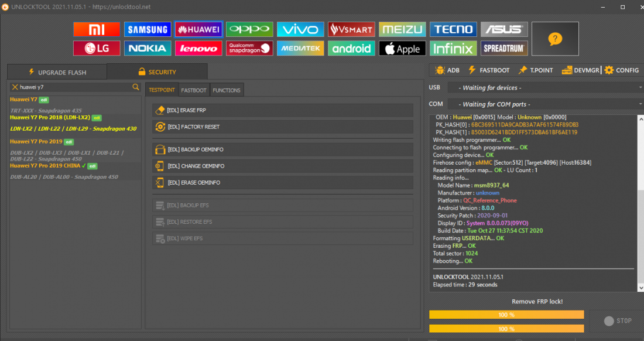Open DEVMGR device manager
The width and height of the screenshot is (644, 341).
point(581,70)
